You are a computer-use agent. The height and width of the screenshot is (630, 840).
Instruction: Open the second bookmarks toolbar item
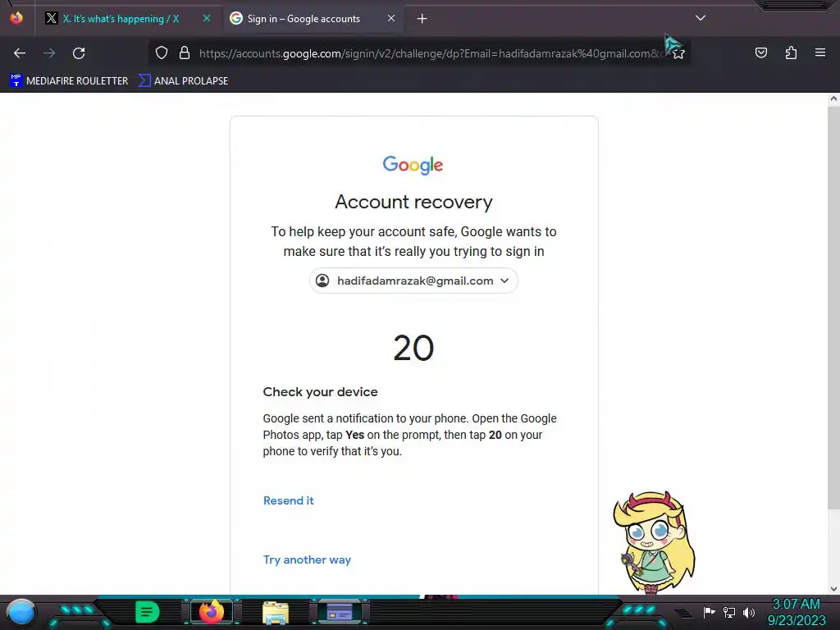coord(183,81)
